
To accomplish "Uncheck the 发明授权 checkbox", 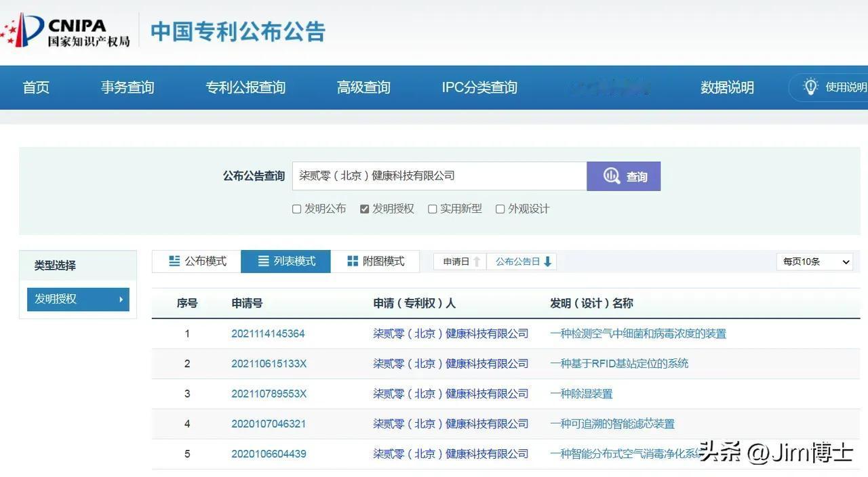I will (x=364, y=209).
